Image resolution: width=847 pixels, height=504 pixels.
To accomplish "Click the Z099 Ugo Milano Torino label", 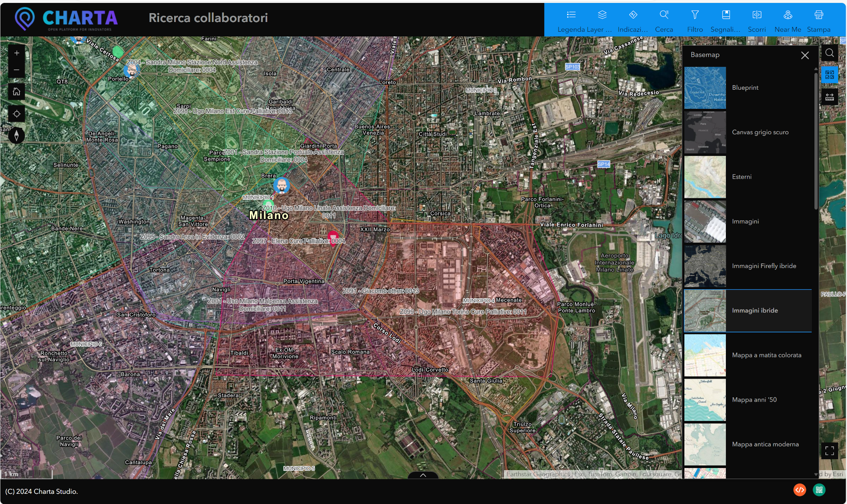I will click(x=463, y=312).
